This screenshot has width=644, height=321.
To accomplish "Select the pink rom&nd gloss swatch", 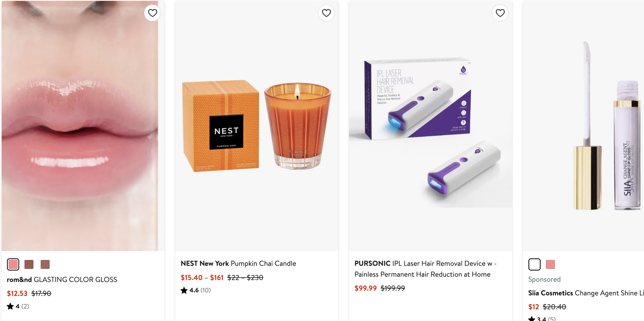I will click(13, 264).
